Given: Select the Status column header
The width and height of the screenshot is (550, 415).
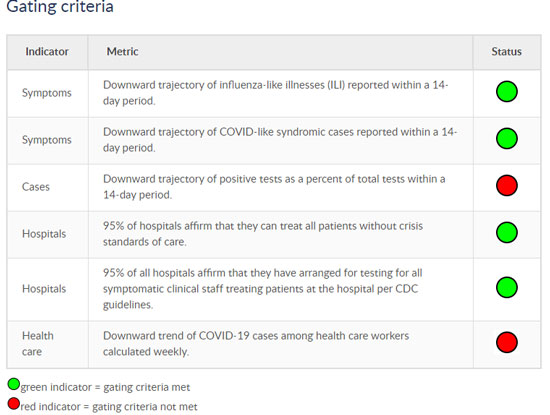Looking at the screenshot, I should [x=507, y=52].
